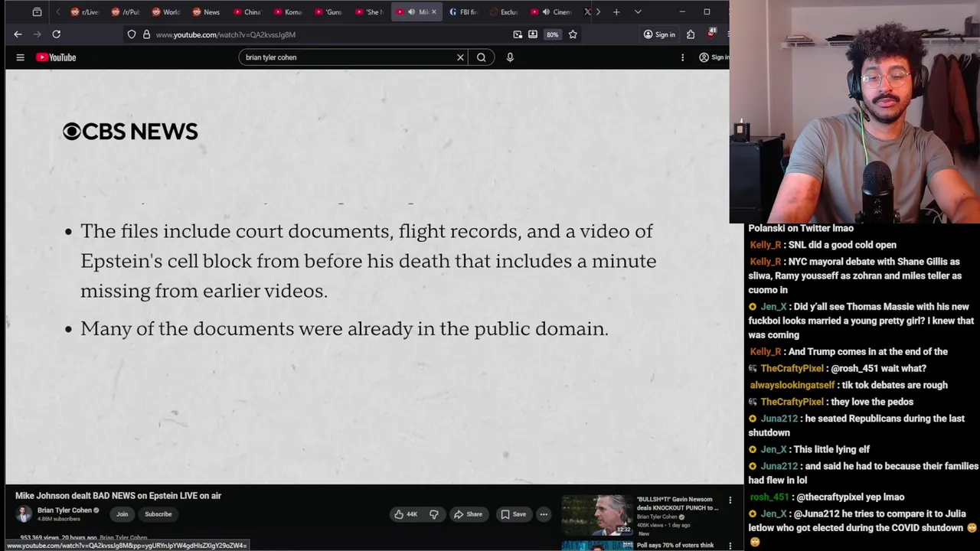The width and height of the screenshot is (980, 551).
Task: Open a new browser tab
Action: point(616,12)
